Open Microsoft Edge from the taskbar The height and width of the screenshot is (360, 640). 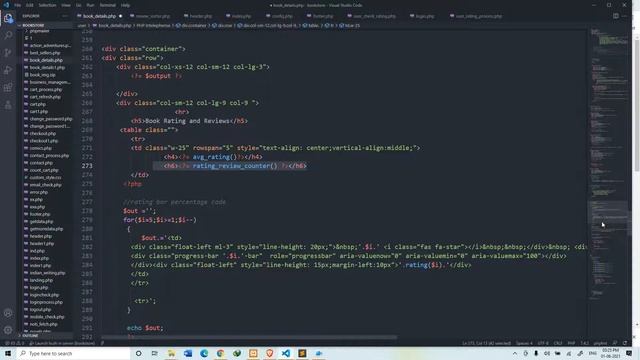(x=204, y=353)
